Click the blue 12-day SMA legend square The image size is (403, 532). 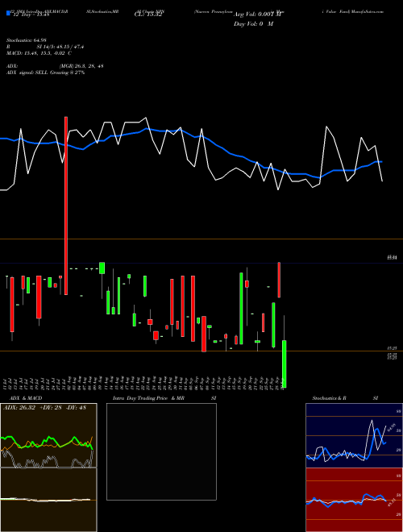pyautogui.click(x=8, y=14)
